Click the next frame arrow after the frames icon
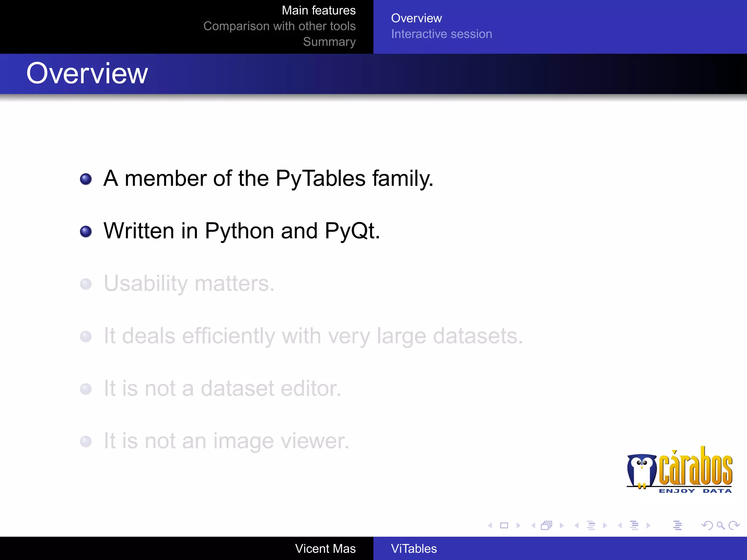Screen dimensions: 747x560 [x=562, y=525]
